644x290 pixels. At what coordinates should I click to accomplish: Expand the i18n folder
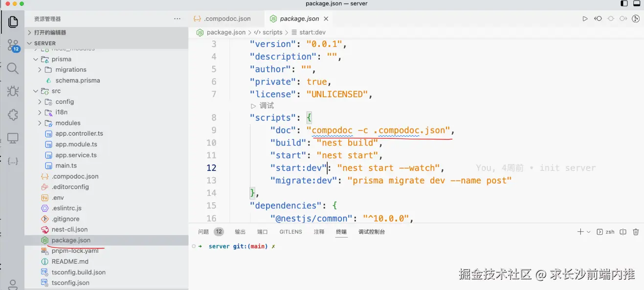click(x=62, y=112)
